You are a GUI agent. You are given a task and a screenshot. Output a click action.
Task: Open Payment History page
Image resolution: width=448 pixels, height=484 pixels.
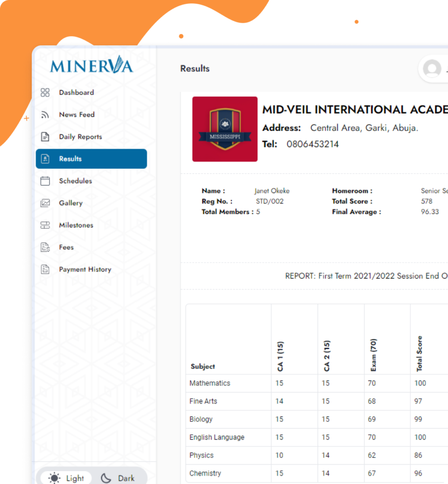pos(85,269)
